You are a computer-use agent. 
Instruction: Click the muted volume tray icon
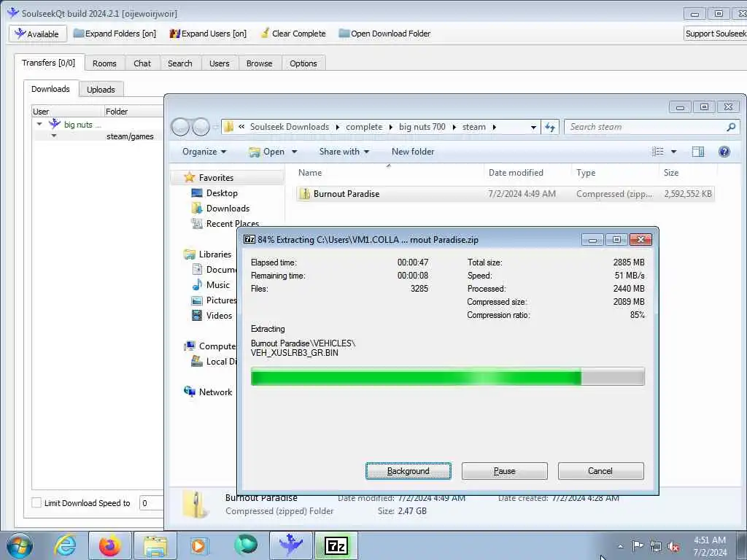[673, 546]
